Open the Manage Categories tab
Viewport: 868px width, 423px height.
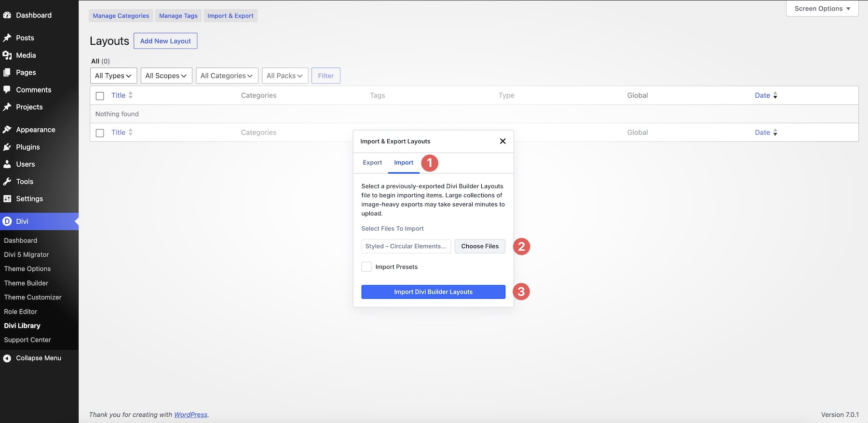point(121,16)
